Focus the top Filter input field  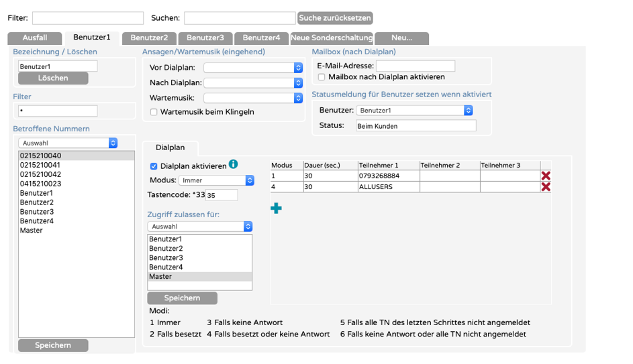click(88, 18)
